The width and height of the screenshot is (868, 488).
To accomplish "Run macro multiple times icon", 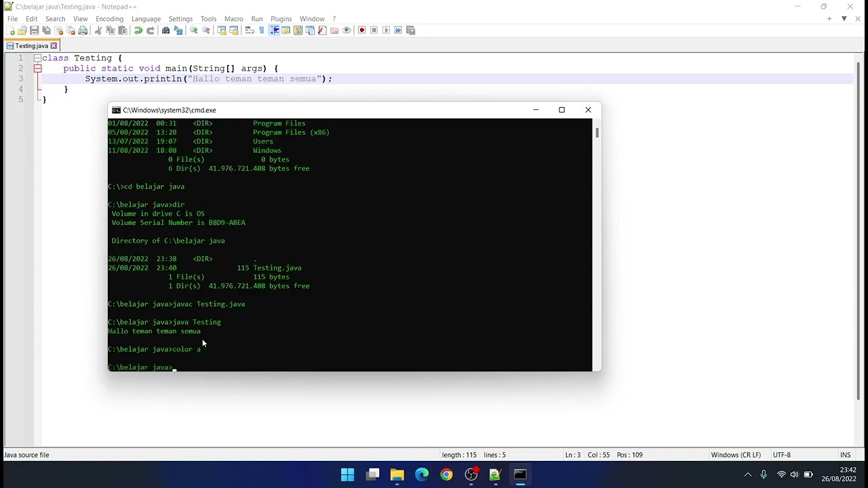I will tap(398, 30).
